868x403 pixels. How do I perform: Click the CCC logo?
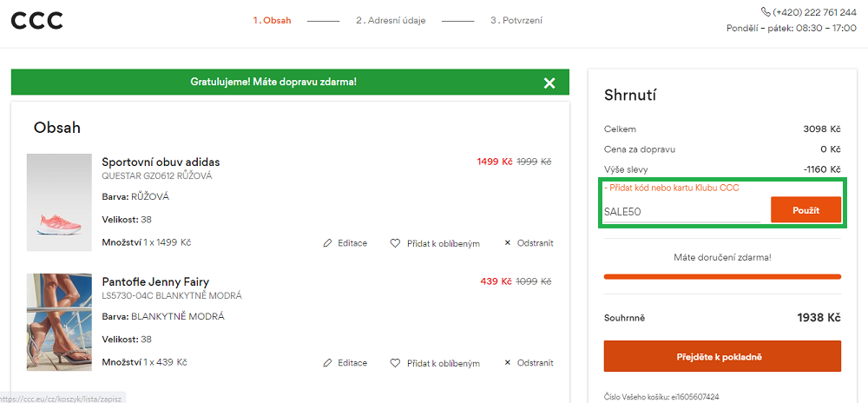point(36,21)
